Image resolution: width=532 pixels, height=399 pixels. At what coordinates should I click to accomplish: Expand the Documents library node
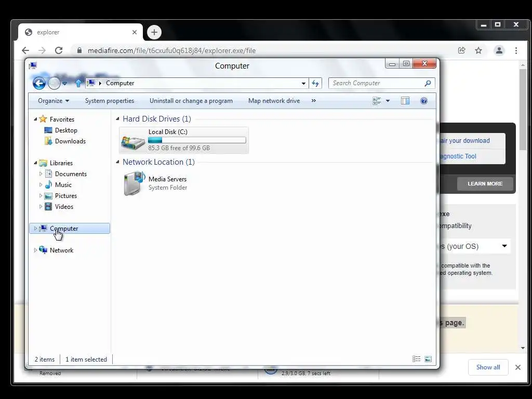point(41,174)
